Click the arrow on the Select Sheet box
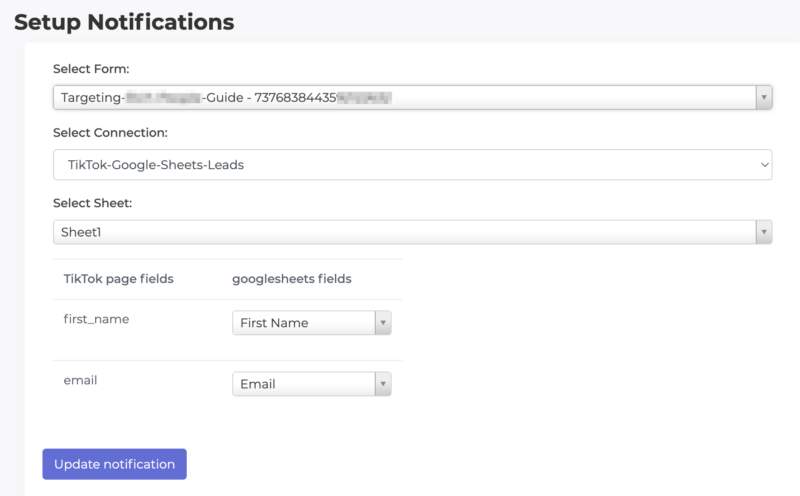Image resolution: width=800 pixels, height=496 pixels. (x=764, y=232)
